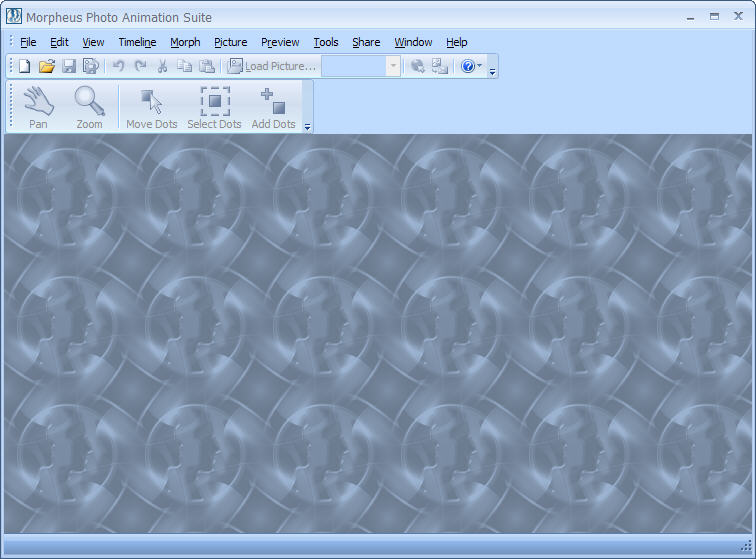Click the Save disk icon
756x559 pixels.
click(x=69, y=66)
